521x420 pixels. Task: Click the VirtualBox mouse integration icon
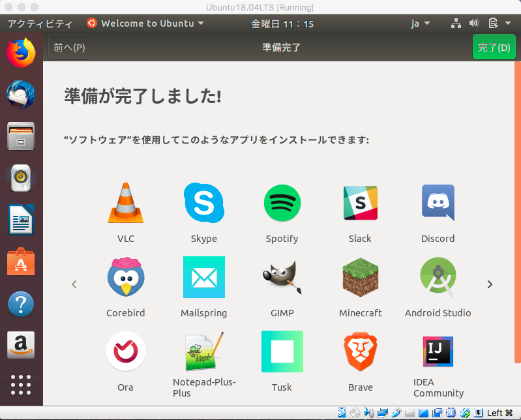(x=465, y=413)
